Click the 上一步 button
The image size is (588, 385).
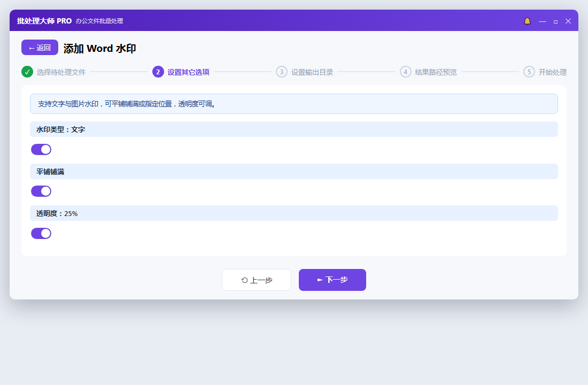[257, 280]
